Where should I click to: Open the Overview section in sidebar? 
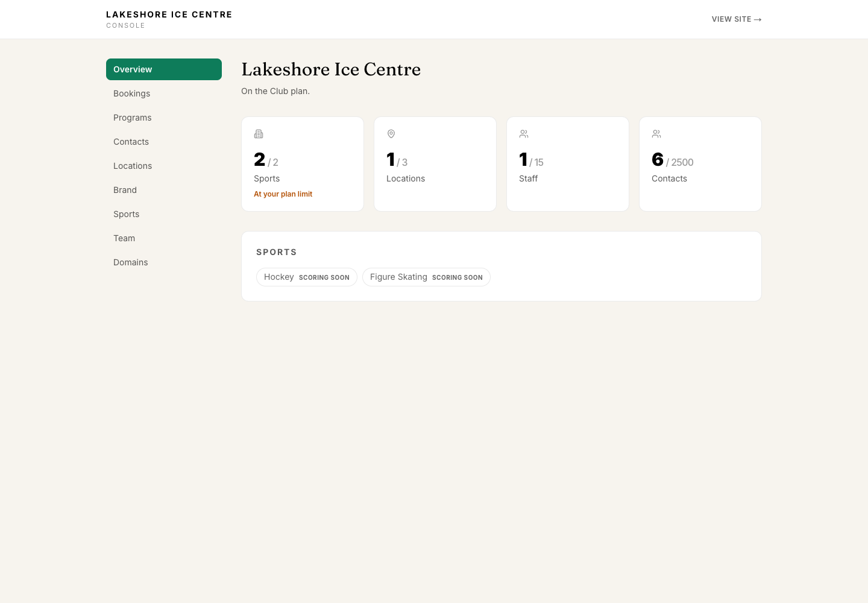(164, 69)
